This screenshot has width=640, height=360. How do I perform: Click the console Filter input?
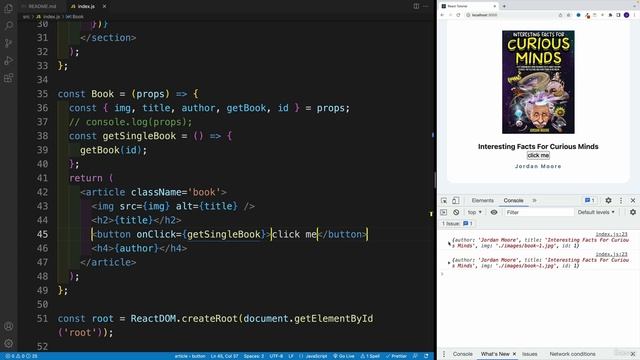(539, 212)
